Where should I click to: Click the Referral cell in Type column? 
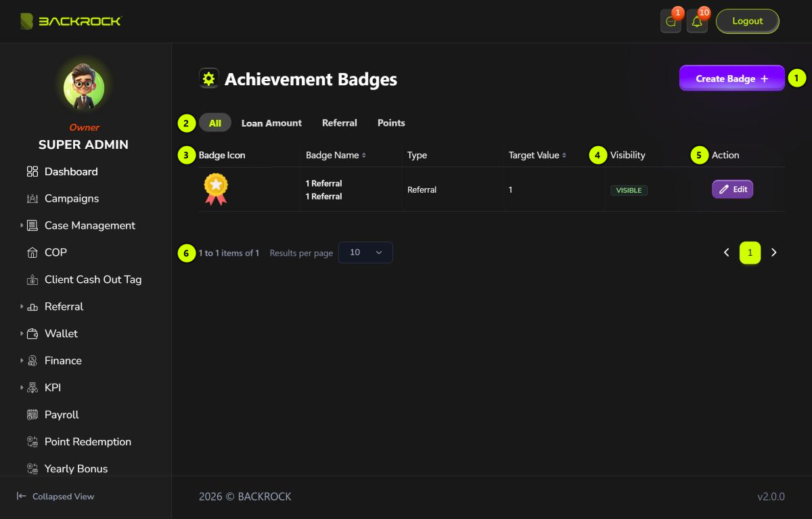click(x=422, y=190)
